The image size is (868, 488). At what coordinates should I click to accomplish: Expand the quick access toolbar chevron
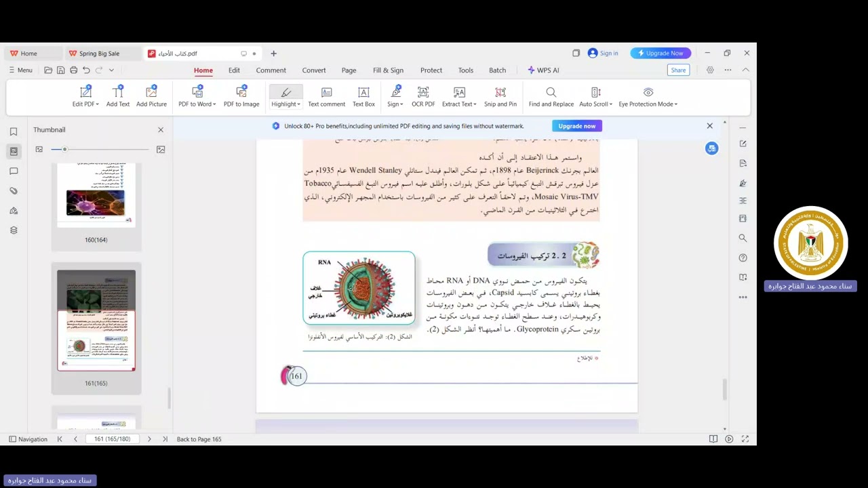click(x=111, y=70)
